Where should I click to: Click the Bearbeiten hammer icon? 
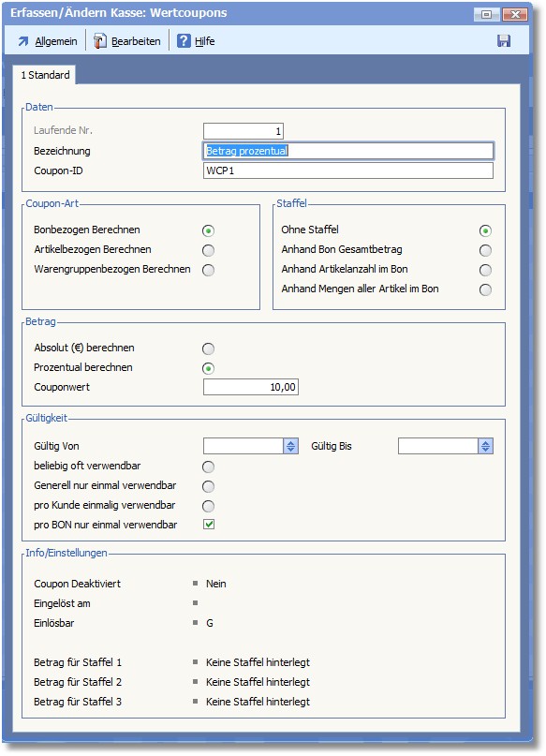[x=100, y=41]
